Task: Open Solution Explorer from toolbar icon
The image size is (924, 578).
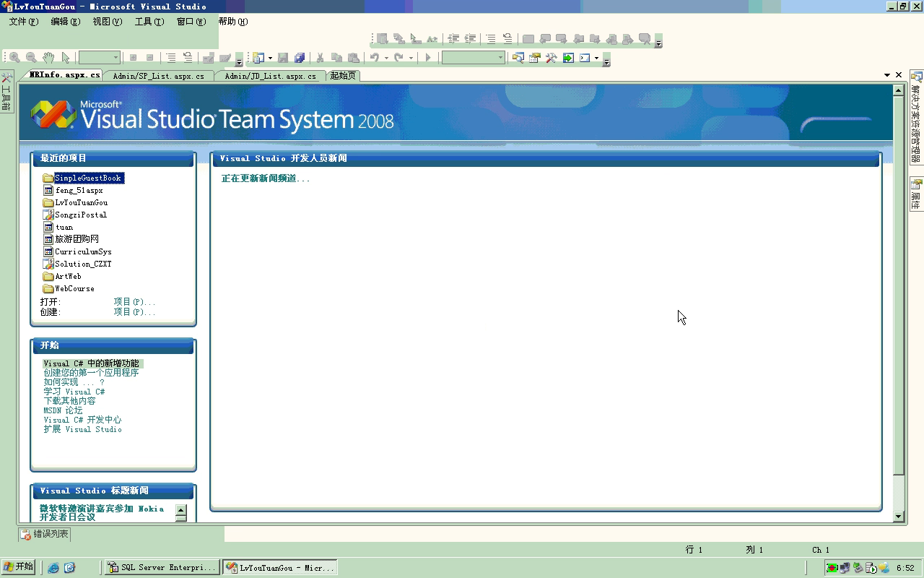Action: pyautogui.click(x=518, y=58)
